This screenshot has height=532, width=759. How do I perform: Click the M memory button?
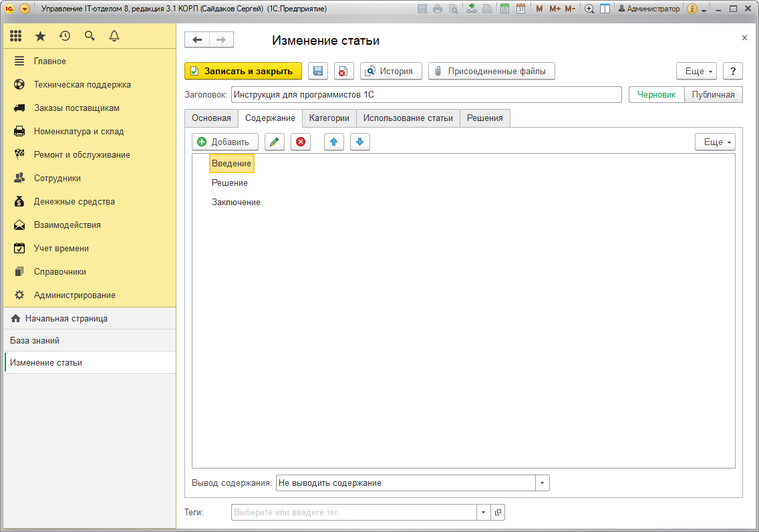pyautogui.click(x=539, y=9)
